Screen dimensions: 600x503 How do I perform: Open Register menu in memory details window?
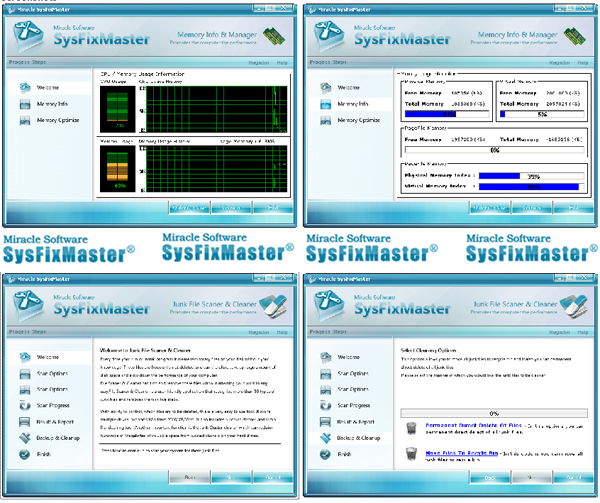[559, 63]
